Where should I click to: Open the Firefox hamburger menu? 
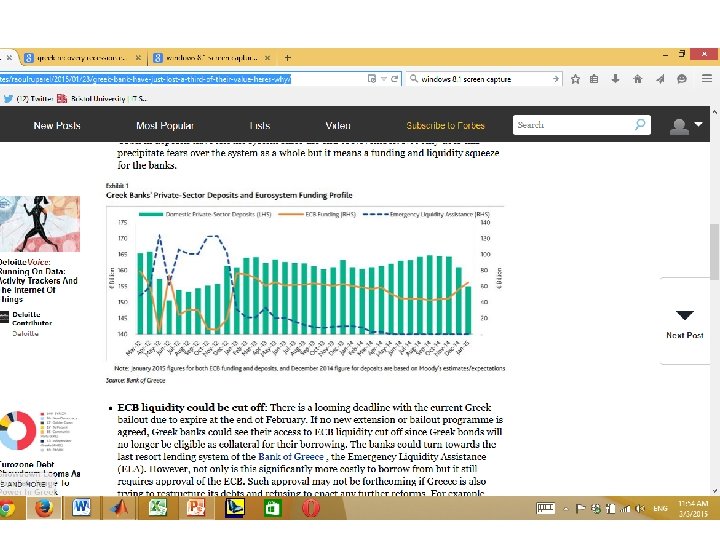707,79
